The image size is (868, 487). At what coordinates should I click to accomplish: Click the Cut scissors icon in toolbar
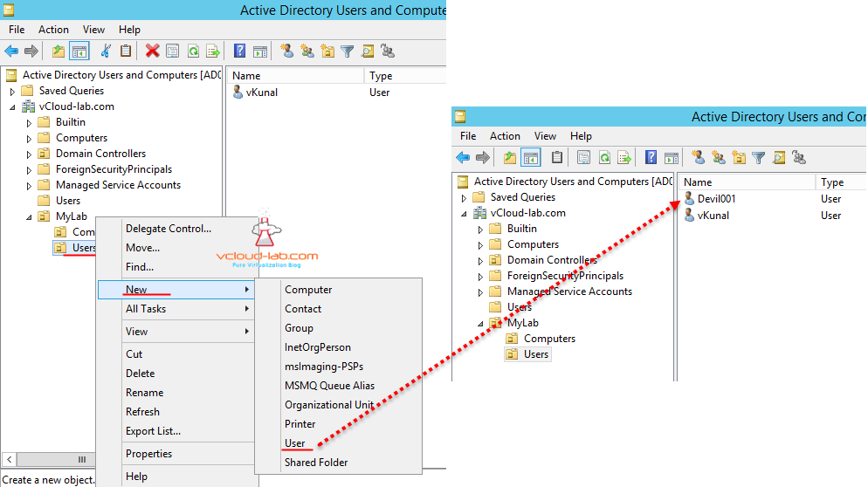coord(105,51)
